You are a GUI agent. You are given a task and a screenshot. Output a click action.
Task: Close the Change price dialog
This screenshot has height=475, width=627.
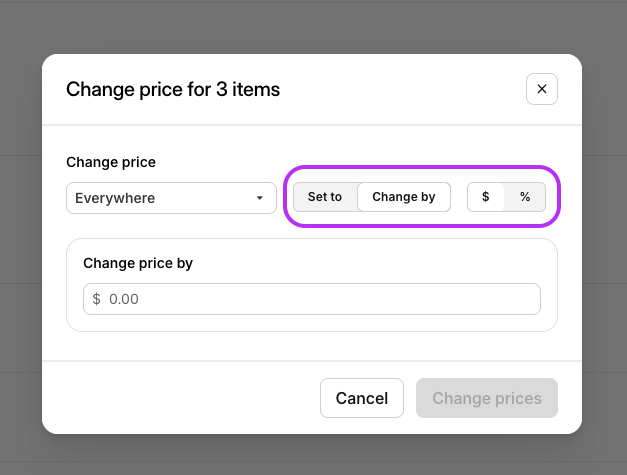[541, 89]
